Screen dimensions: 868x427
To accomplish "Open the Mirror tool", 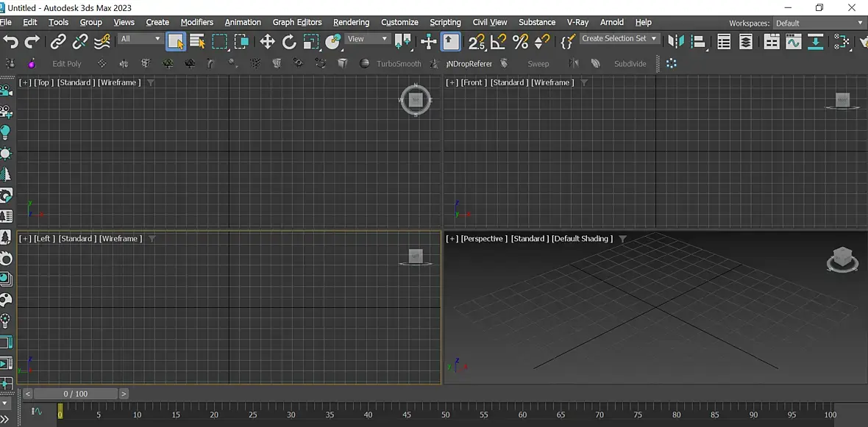I will [x=675, y=42].
